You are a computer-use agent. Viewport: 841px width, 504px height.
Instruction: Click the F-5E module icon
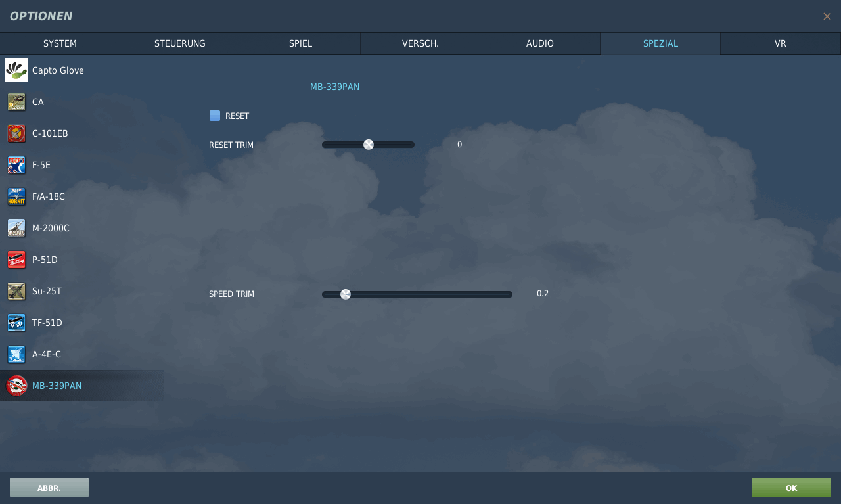(x=16, y=165)
